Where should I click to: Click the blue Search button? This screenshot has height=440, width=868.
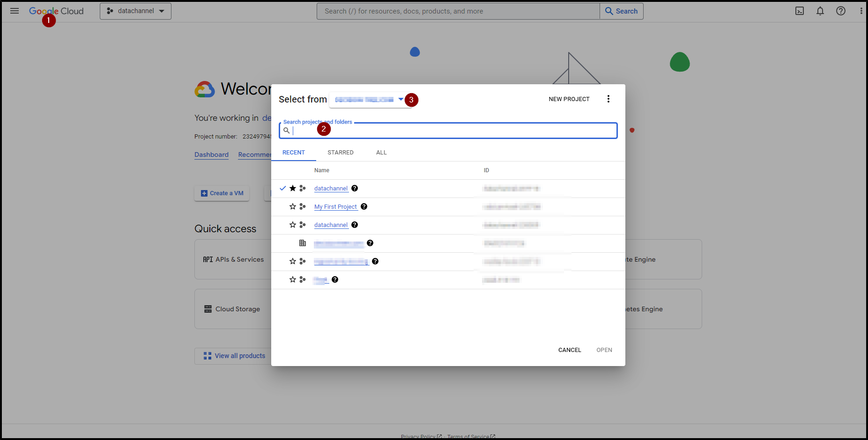pos(622,11)
